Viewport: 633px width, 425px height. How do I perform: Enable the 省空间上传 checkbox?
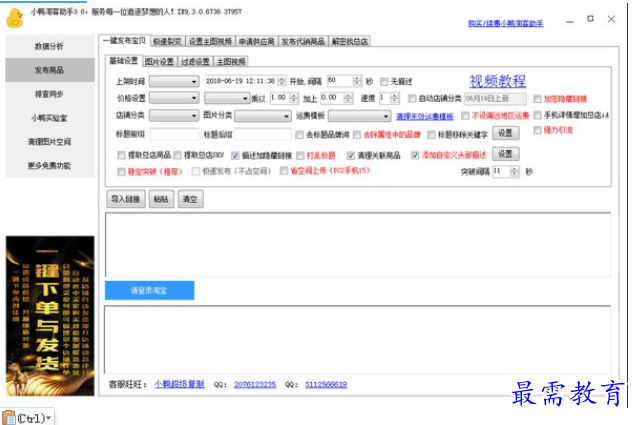[x=284, y=171]
